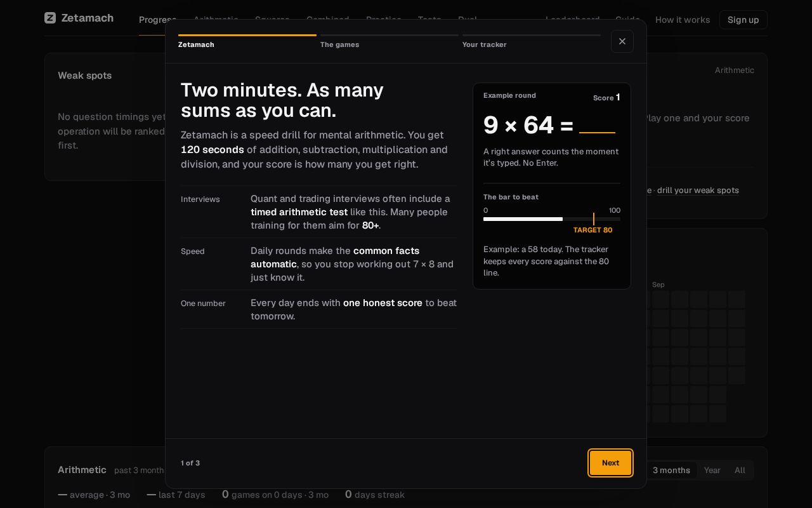This screenshot has width=812, height=508.
Task: Click the 'Arithmetic' heading at bottom
Action: [82, 470]
